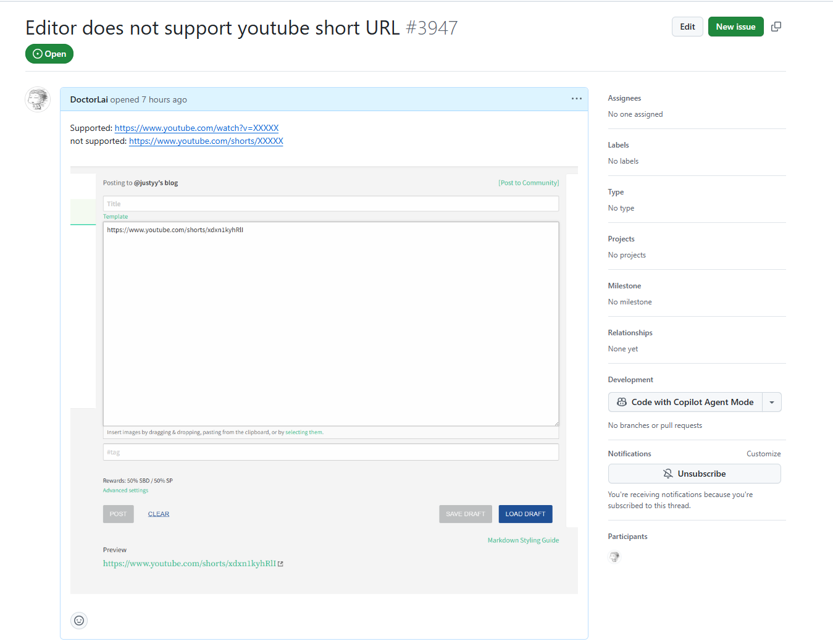833x644 pixels.
Task: Open the embedded editor screenshot image
Action: [324, 380]
